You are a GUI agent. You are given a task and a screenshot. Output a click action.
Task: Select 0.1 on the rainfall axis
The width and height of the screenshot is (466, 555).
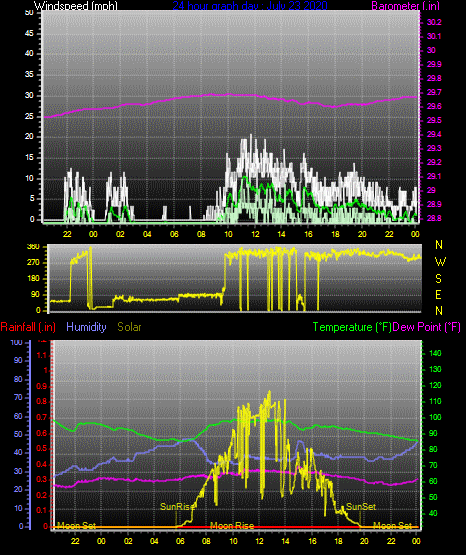(x=42, y=510)
